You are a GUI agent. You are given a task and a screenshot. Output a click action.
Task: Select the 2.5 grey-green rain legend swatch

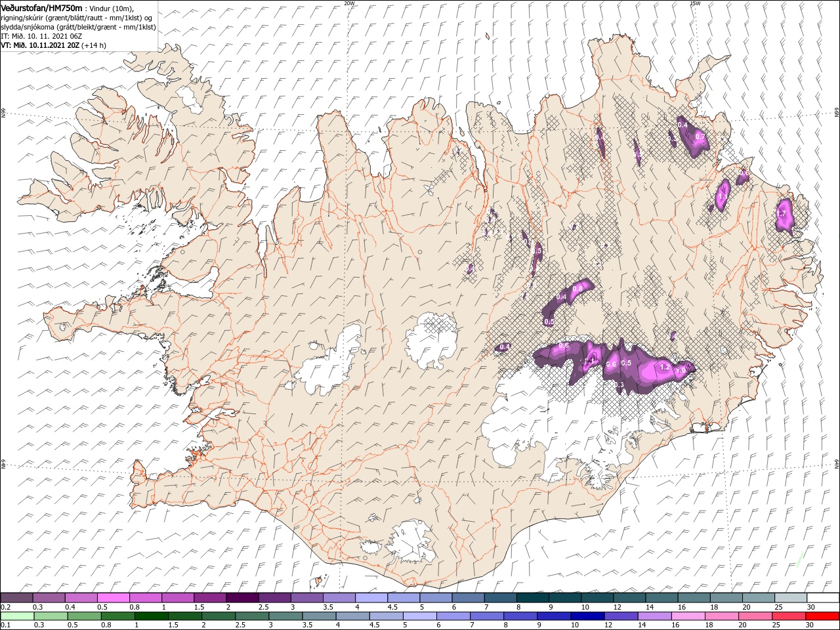[x=251, y=616]
